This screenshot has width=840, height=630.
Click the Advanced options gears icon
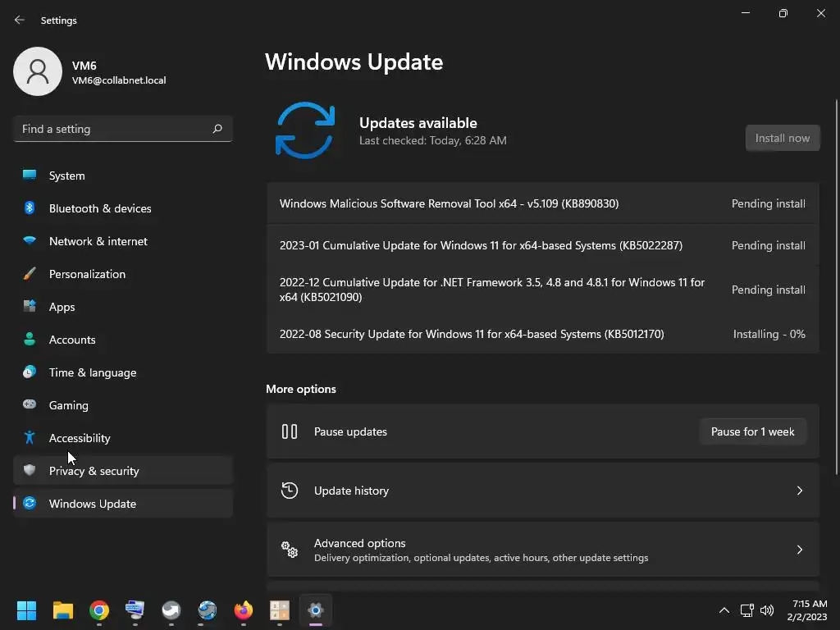click(x=290, y=549)
